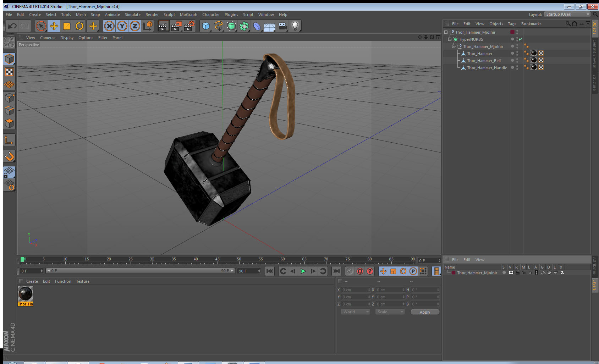Switch to Model mode in left sidebar
The image size is (599, 364).
(9, 59)
